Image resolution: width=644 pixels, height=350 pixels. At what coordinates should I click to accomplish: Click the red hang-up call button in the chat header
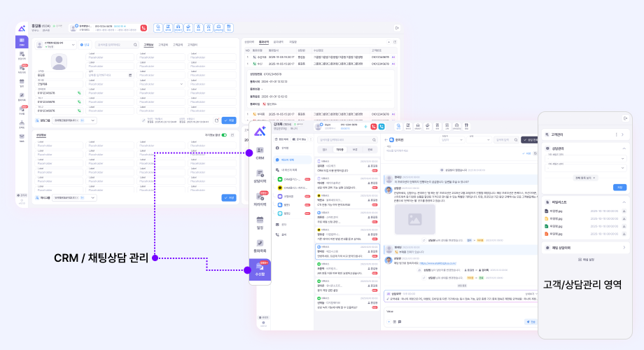[x=374, y=127]
